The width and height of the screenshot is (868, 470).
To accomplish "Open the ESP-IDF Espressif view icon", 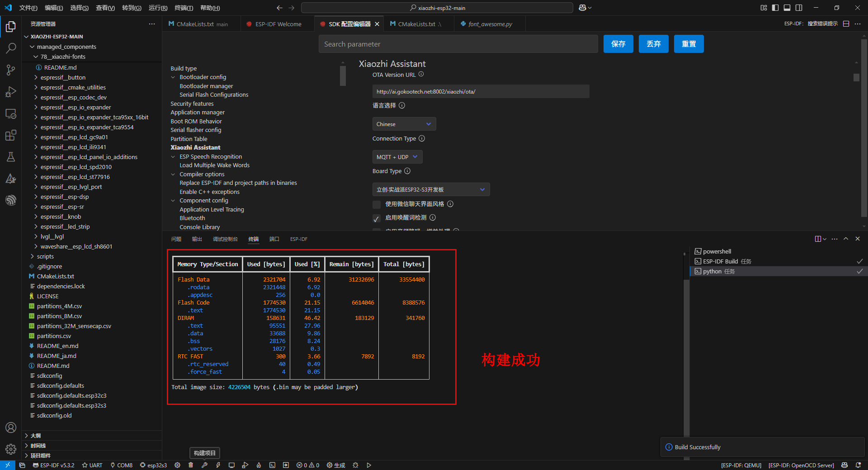I will click(11, 200).
